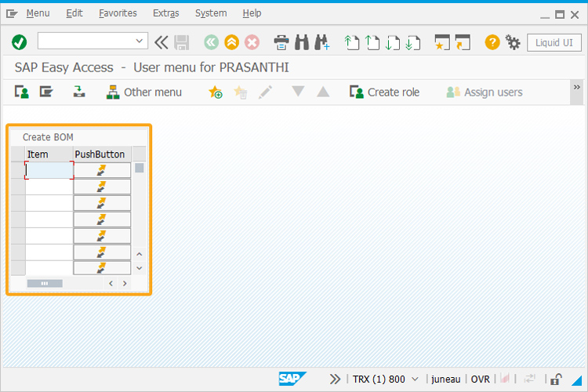Click the Create New Session icon
This screenshot has height=392, width=588.
[442, 42]
